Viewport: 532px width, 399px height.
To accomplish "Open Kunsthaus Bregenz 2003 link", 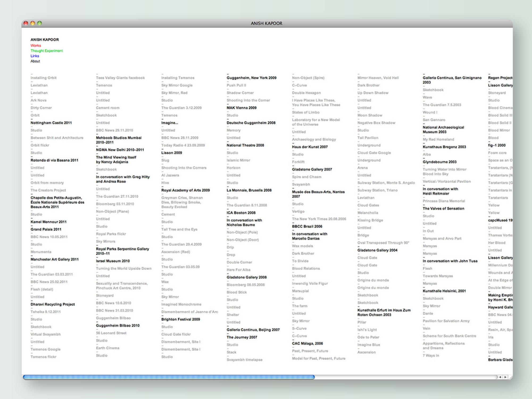I will point(444,147).
